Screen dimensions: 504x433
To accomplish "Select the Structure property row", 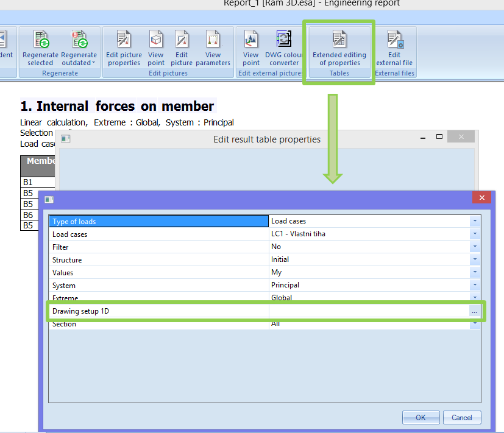I will (x=158, y=259).
